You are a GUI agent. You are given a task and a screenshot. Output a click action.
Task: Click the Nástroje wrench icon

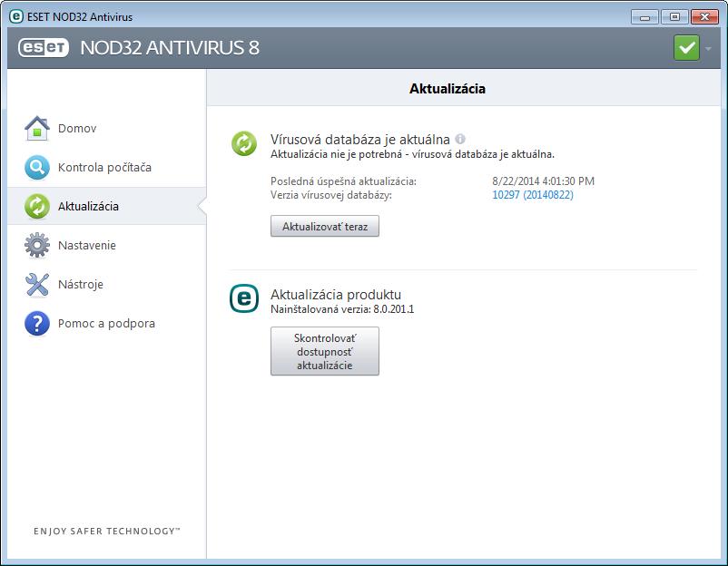37,285
